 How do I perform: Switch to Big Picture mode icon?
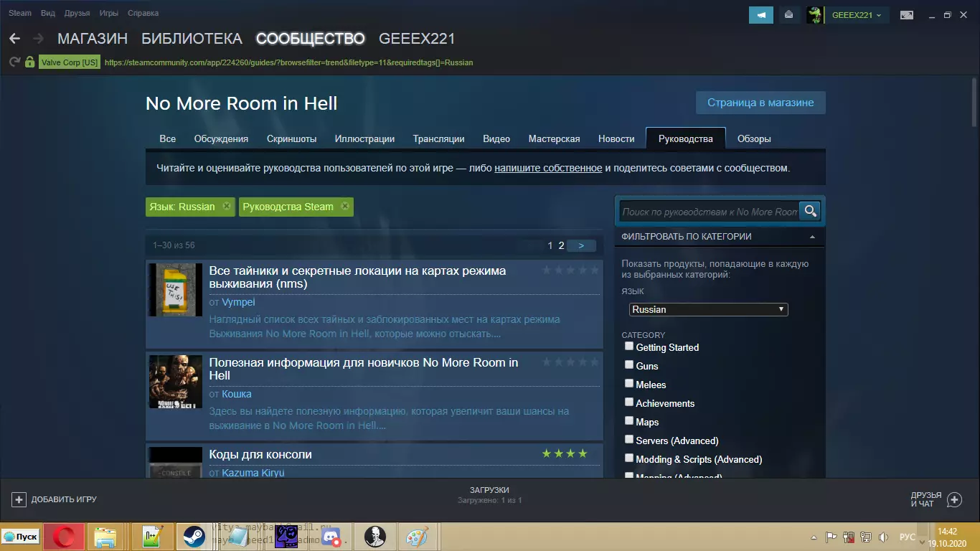click(x=907, y=15)
